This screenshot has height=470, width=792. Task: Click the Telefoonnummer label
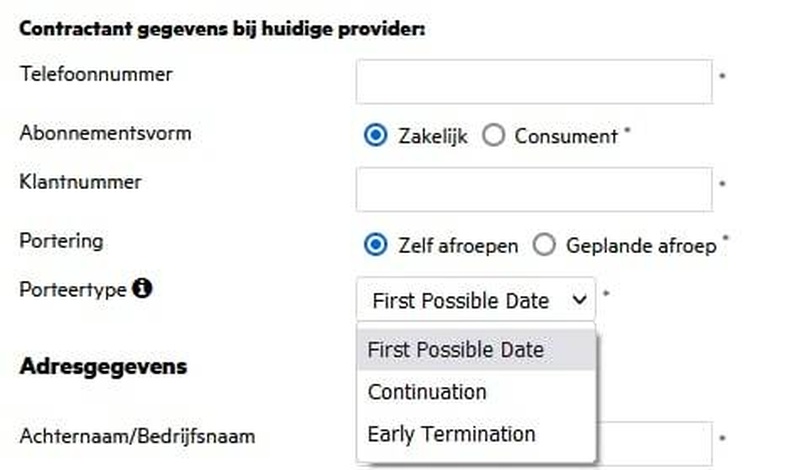pyautogui.click(x=96, y=74)
